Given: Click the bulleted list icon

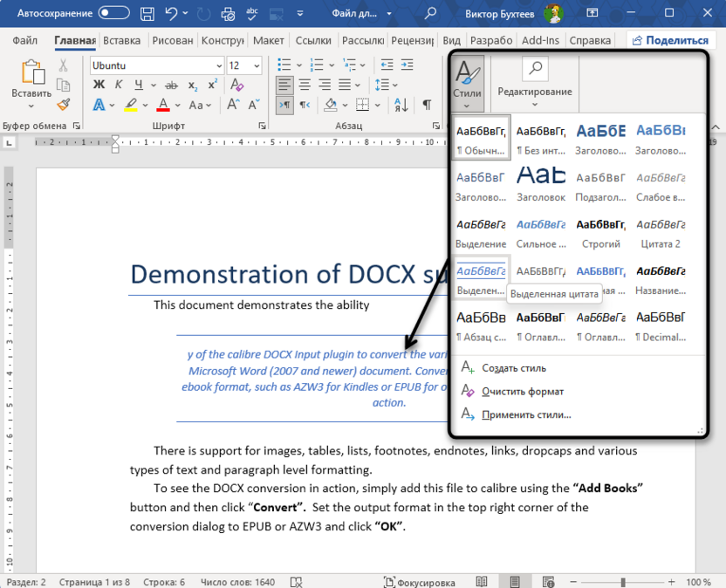Looking at the screenshot, I should (283, 65).
